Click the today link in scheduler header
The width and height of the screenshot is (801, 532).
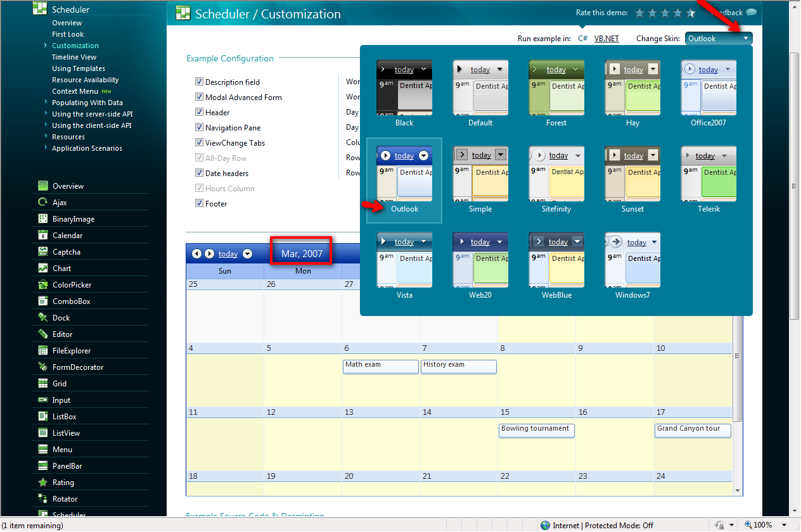coord(228,254)
